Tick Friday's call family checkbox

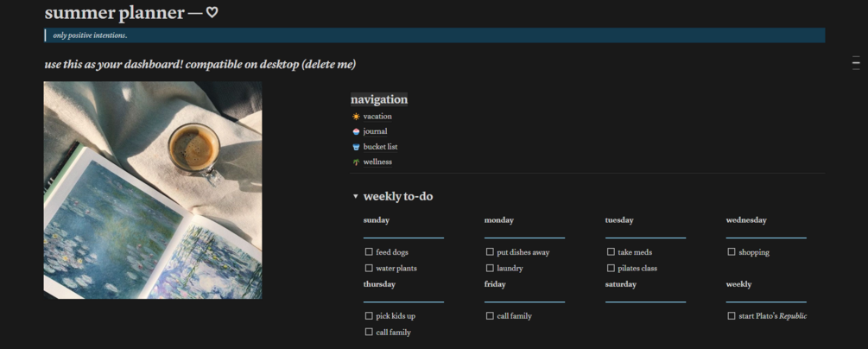click(490, 316)
